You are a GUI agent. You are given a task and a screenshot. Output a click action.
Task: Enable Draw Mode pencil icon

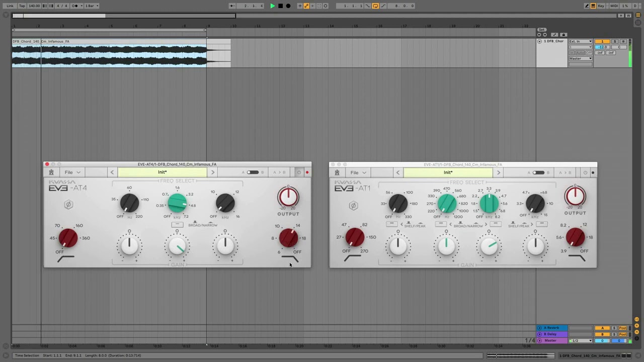pyautogui.click(x=587, y=6)
